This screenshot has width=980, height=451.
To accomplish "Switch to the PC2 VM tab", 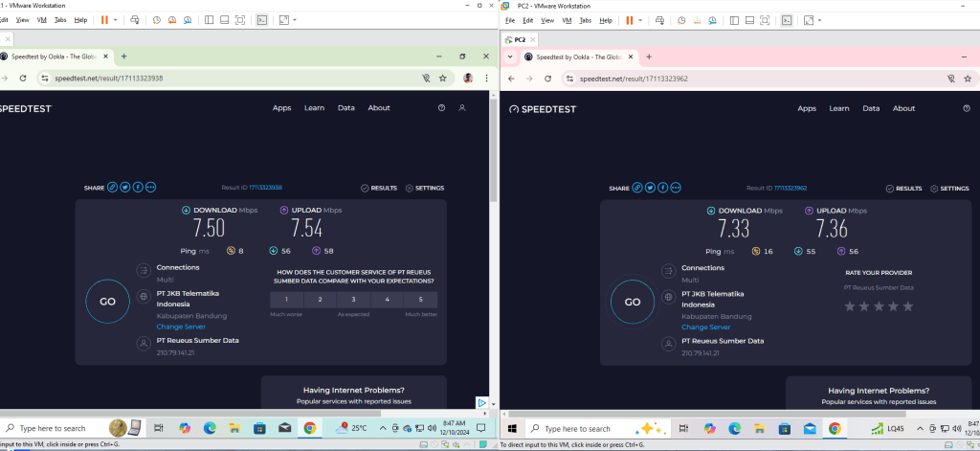I will point(518,39).
